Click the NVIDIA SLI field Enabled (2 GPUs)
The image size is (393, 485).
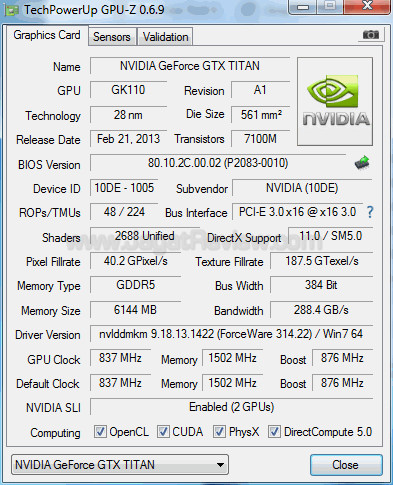click(x=231, y=407)
